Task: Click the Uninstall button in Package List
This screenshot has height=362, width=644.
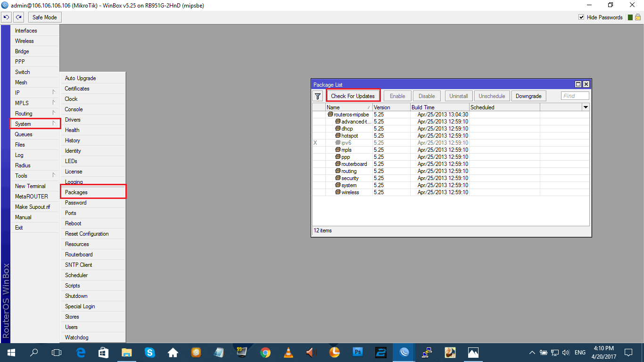Action: coord(458,96)
